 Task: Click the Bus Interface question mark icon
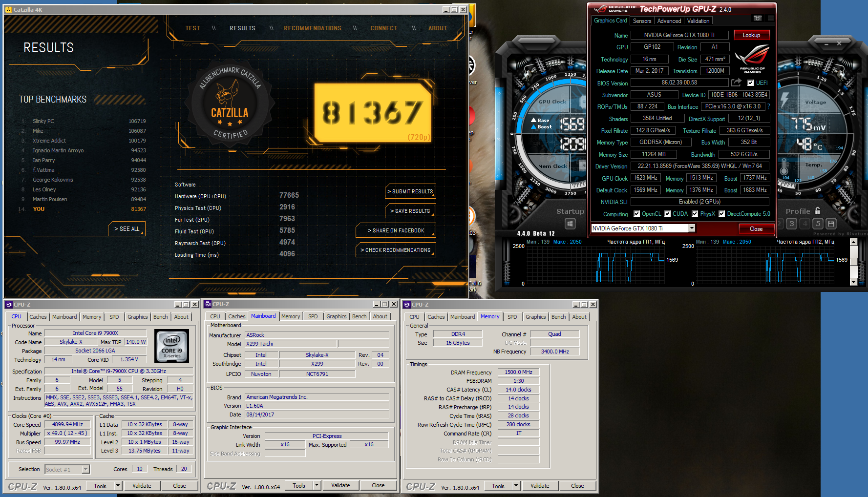click(x=768, y=106)
